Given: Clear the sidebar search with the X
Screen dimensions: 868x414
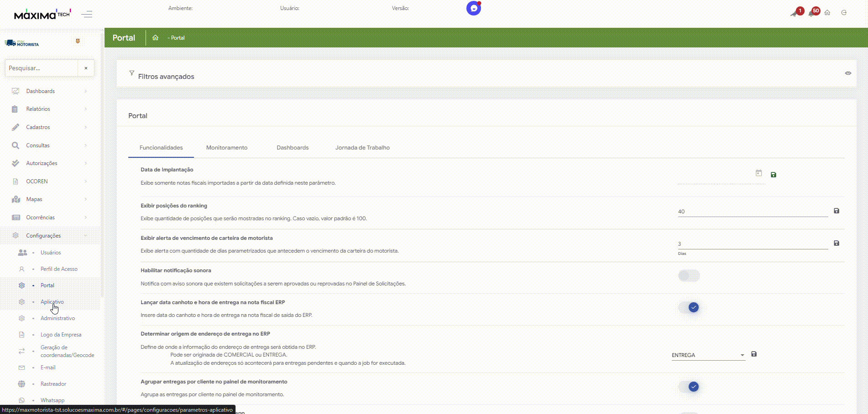Looking at the screenshot, I should point(86,68).
